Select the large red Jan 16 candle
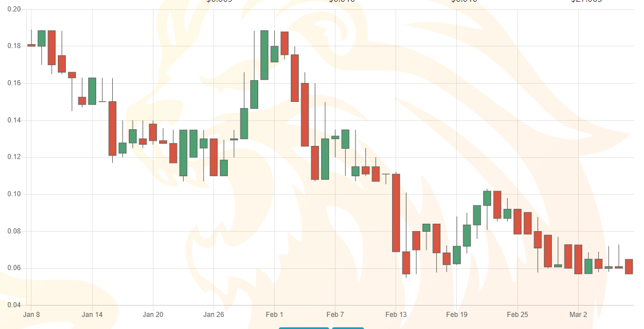 coord(113,129)
